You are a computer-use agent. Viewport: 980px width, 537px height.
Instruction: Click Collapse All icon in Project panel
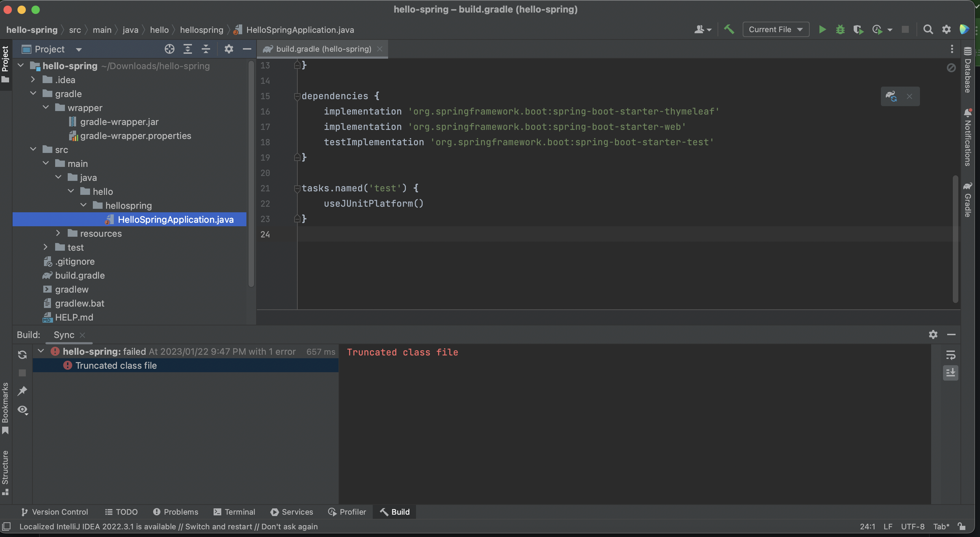tap(206, 49)
